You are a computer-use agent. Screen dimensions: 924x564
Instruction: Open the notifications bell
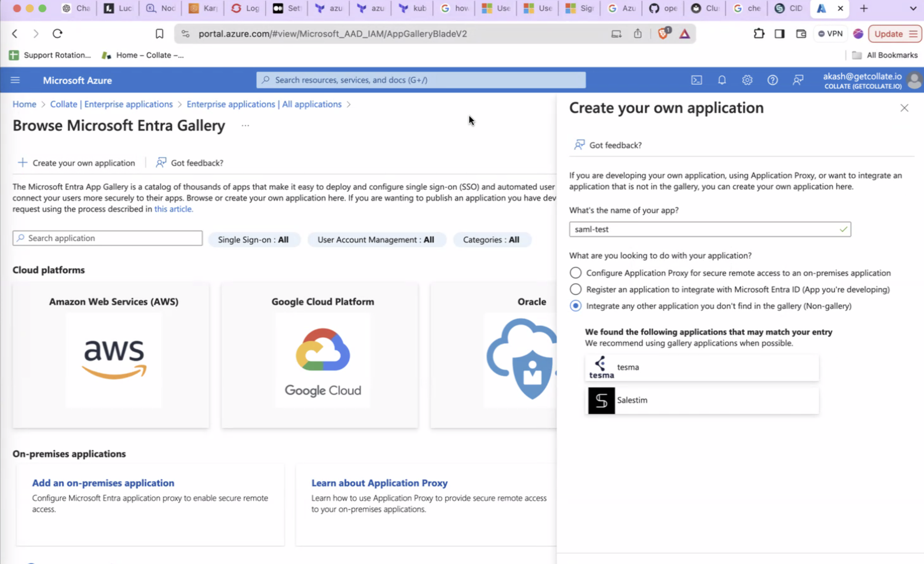[x=722, y=80]
